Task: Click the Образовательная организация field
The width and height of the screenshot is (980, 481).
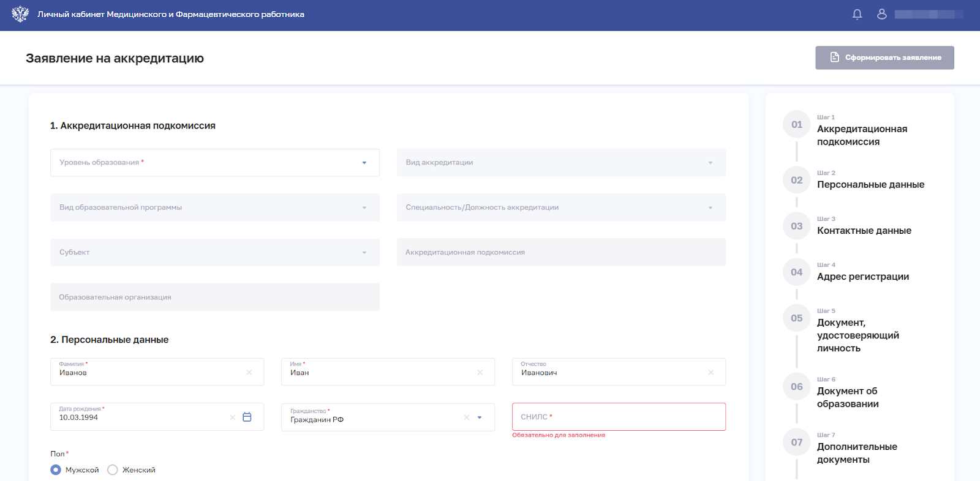Action: tap(215, 297)
